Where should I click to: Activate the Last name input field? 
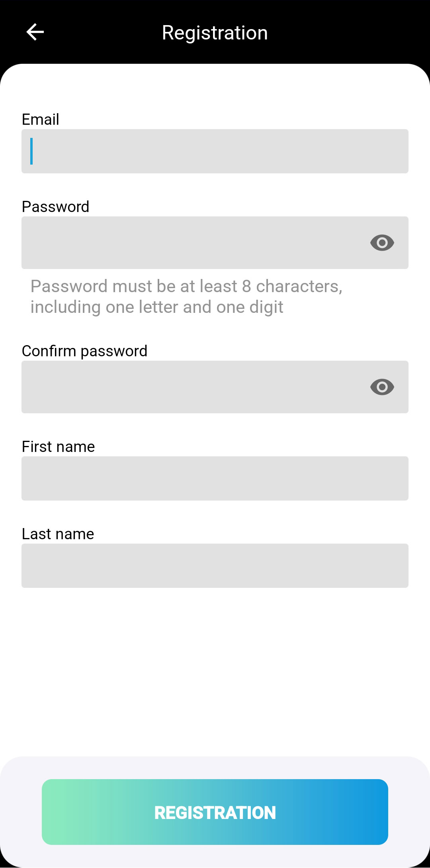tap(215, 566)
